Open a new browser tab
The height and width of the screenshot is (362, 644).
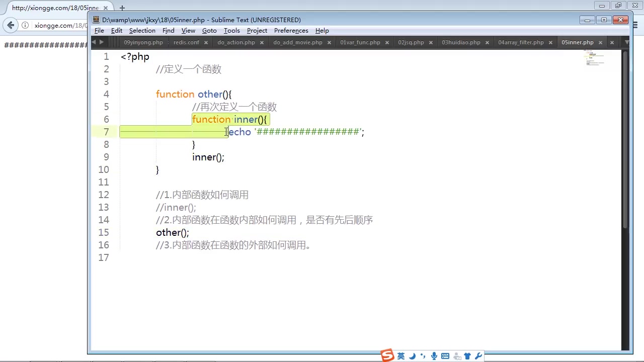tap(122, 8)
